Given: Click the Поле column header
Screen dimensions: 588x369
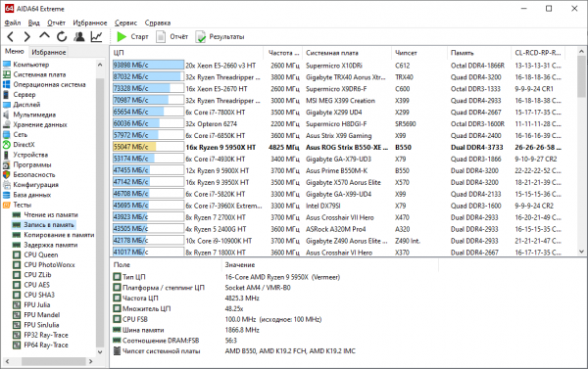Looking at the screenshot, I should [x=166, y=265].
